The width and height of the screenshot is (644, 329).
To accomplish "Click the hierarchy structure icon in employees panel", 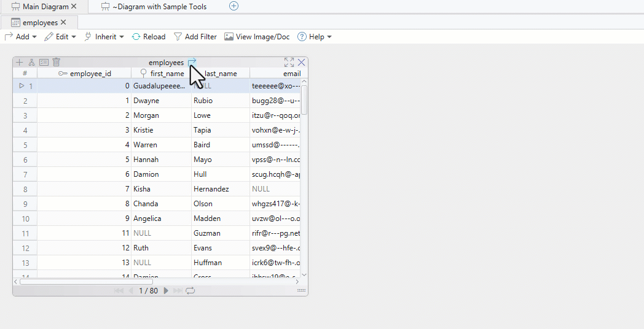I will tap(31, 63).
